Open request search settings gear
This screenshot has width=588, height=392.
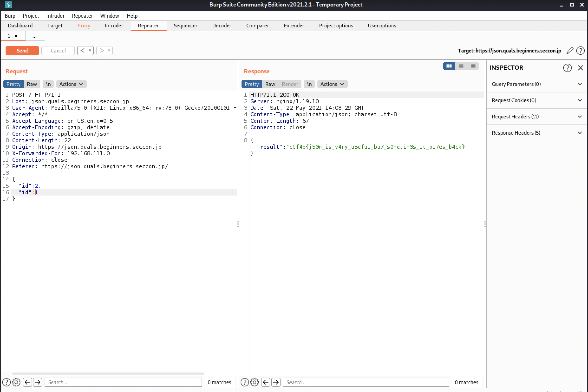pos(16,382)
